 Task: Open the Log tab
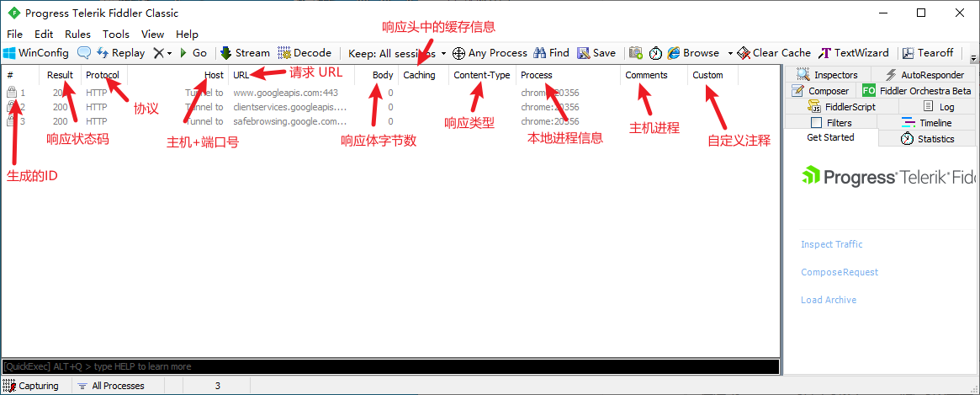(x=938, y=107)
